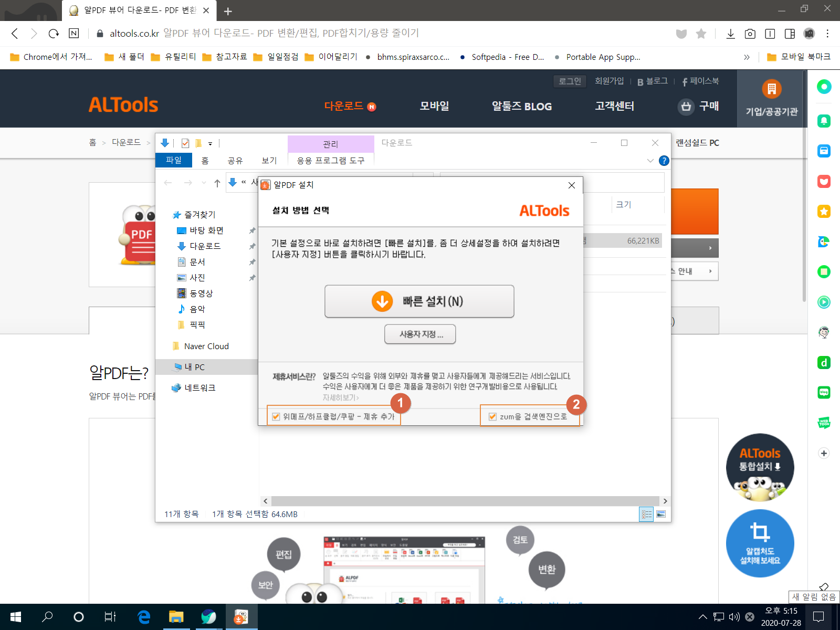Click the new folder quick access icon
The image size is (840, 630).
(x=198, y=143)
